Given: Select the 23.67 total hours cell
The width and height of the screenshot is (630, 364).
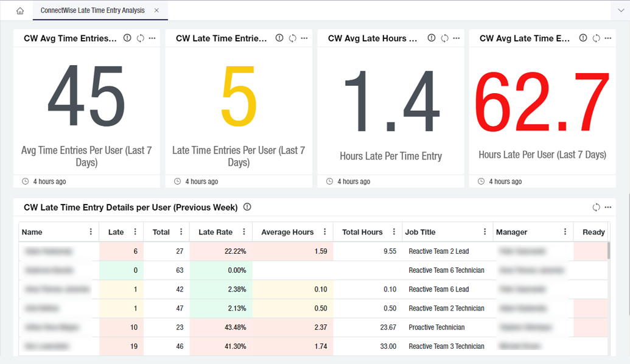Looking at the screenshot, I should [x=368, y=327].
